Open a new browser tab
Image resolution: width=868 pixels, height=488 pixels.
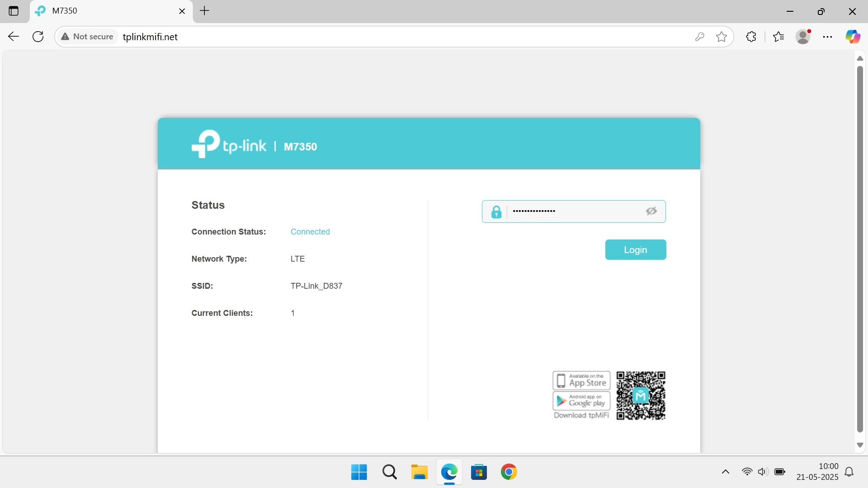pos(204,11)
